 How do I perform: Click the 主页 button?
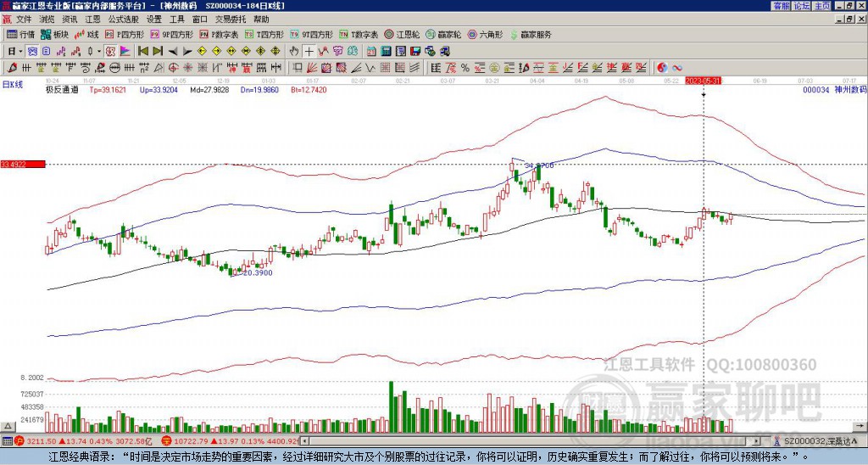point(822,5)
